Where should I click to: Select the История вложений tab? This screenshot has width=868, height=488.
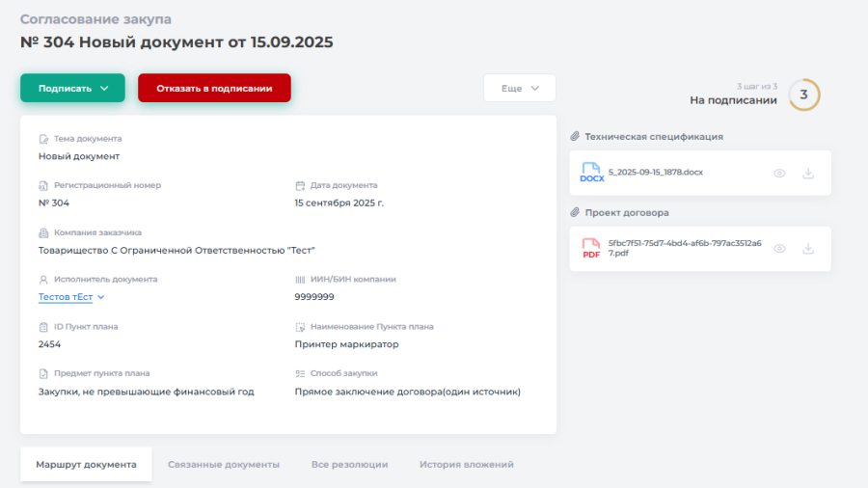pyautogui.click(x=466, y=464)
